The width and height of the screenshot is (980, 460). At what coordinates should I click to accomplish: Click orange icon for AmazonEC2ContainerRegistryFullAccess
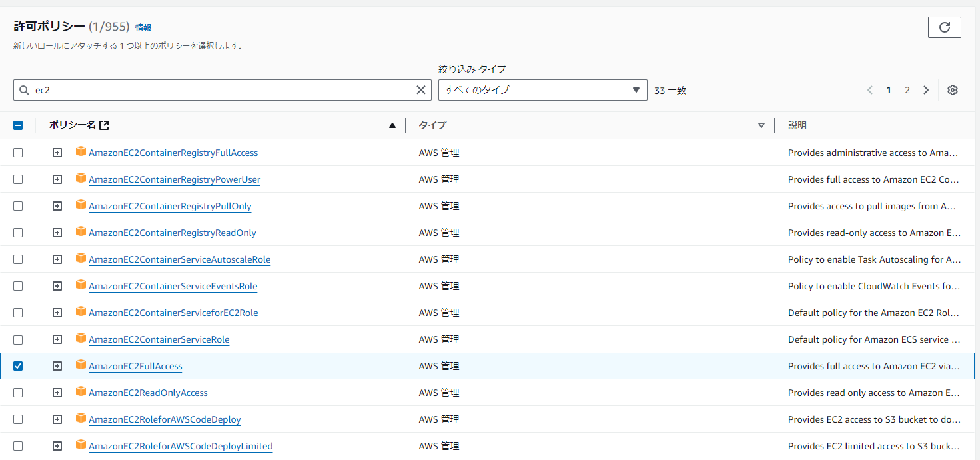point(81,151)
